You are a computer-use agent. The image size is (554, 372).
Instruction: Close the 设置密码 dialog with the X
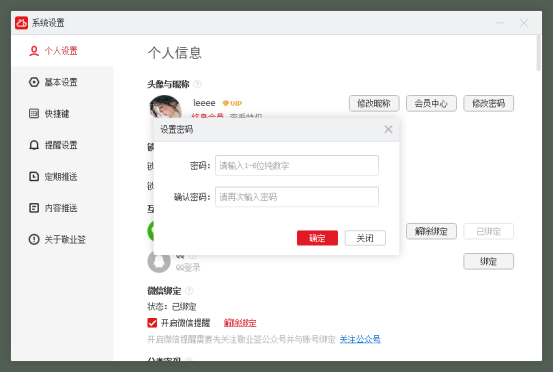(x=388, y=129)
